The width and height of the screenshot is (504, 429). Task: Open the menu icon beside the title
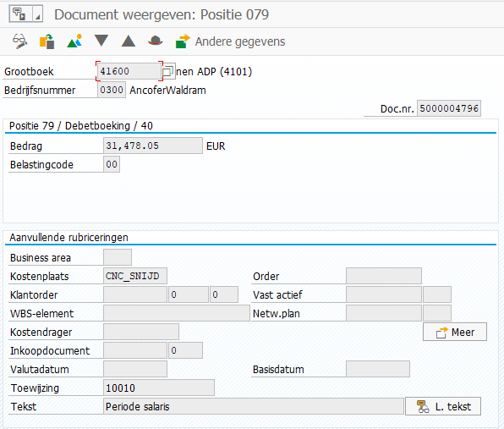tap(20, 14)
